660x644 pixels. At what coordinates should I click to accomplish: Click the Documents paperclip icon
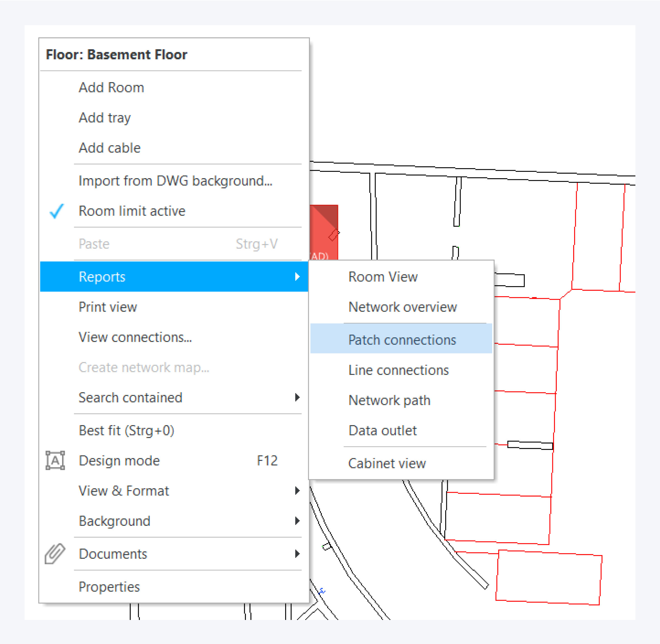tap(55, 554)
